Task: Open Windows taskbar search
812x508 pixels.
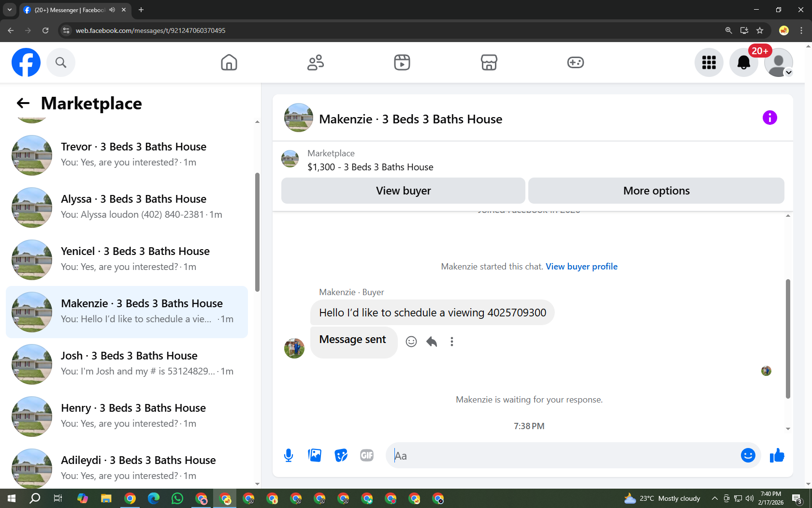Action: pos(35,498)
